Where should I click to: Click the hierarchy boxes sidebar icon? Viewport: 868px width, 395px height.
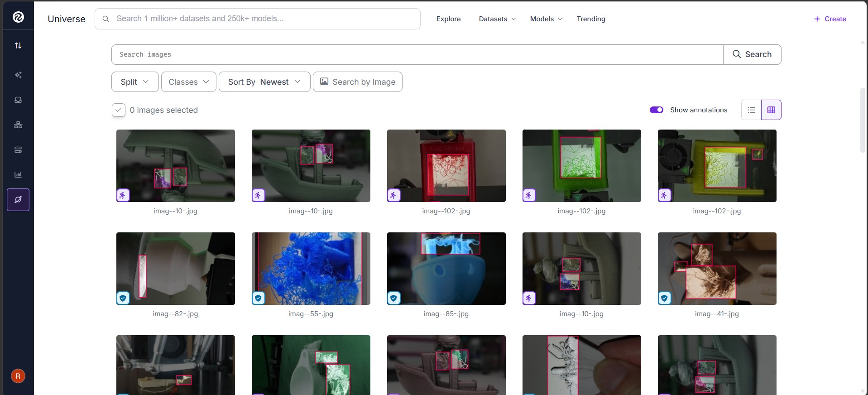pos(18,125)
